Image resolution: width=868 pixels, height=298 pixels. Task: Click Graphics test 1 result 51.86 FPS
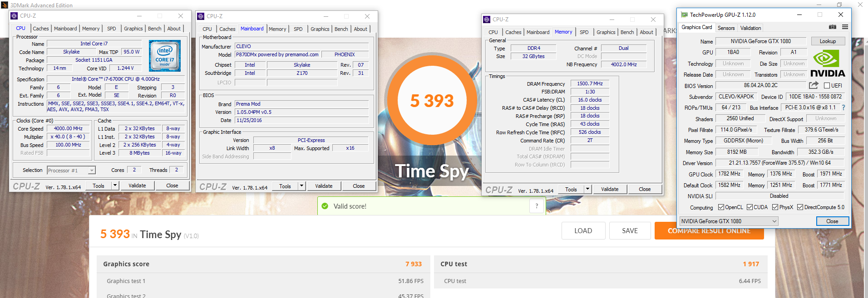(411, 281)
